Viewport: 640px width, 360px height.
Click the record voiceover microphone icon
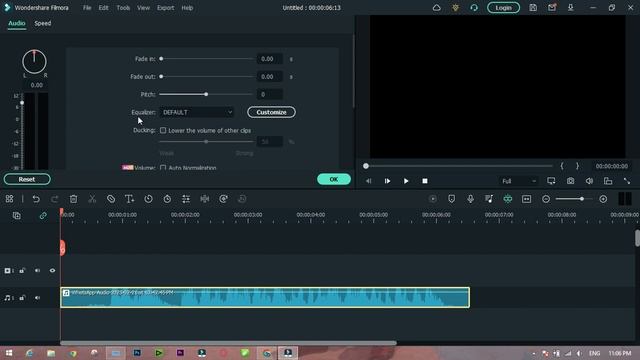pos(470,199)
